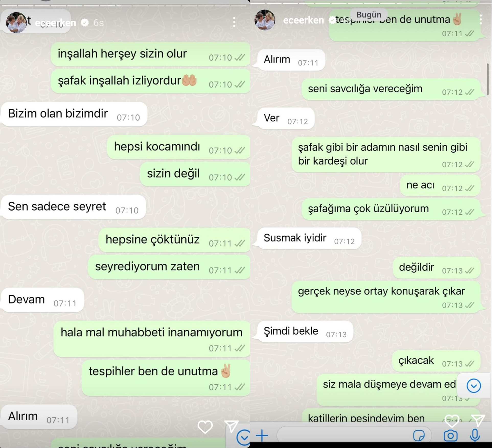This screenshot has height=448, width=492.
Task: Like the left story with heart icon
Action: tap(205, 427)
